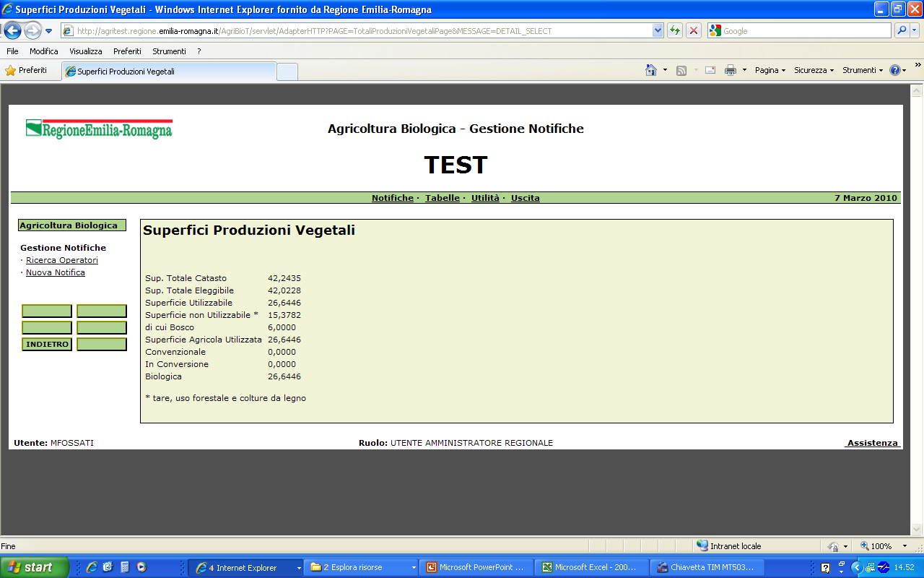924x578 pixels.
Task: Click the Regione Emilia-Romagna logo
Action: pos(99,129)
